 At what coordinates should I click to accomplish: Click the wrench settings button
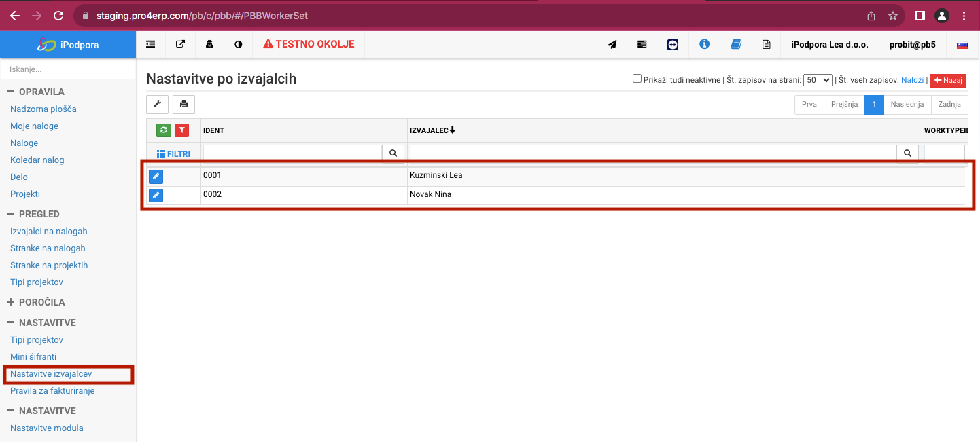(x=157, y=104)
